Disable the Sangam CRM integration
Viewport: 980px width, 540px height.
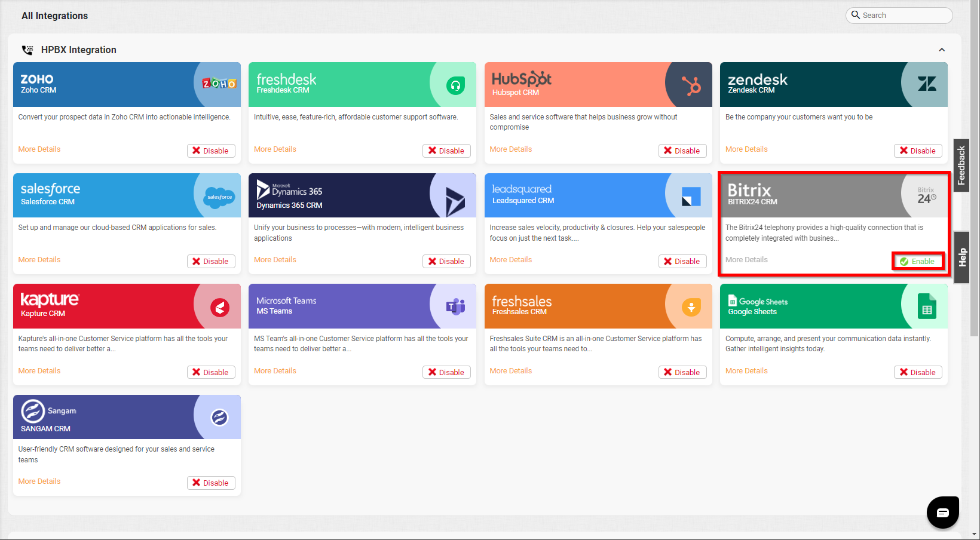211,483
